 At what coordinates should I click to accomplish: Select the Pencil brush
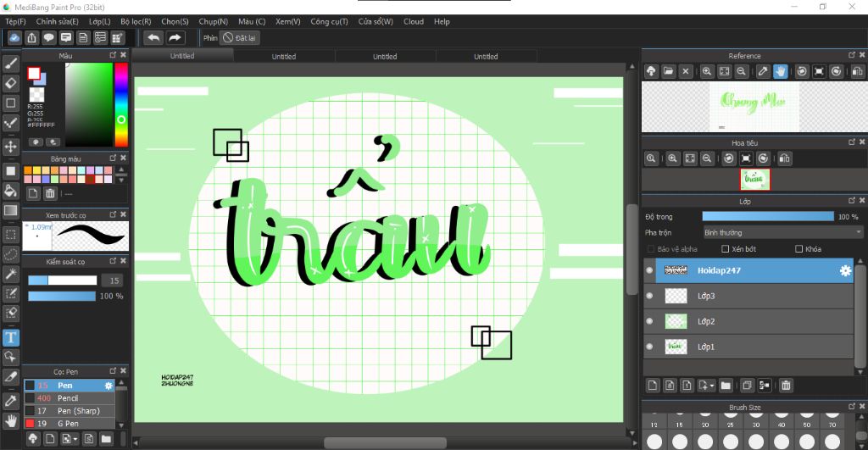pyautogui.click(x=70, y=398)
